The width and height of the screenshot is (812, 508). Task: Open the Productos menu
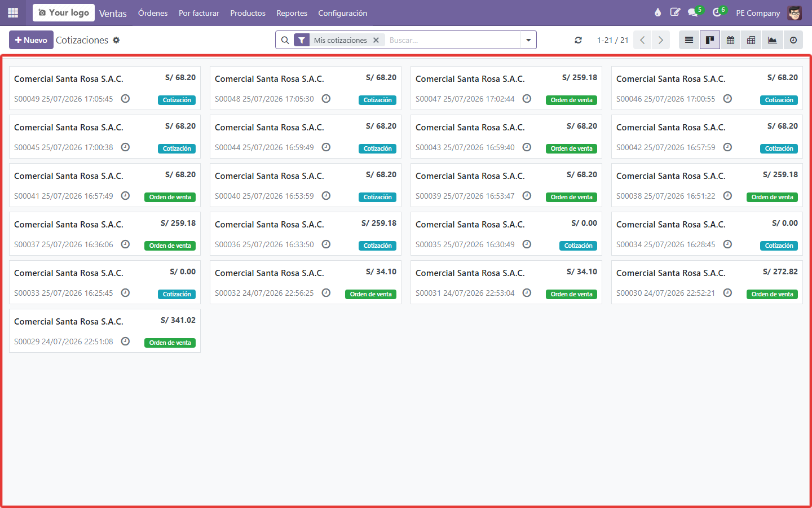(x=248, y=13)
